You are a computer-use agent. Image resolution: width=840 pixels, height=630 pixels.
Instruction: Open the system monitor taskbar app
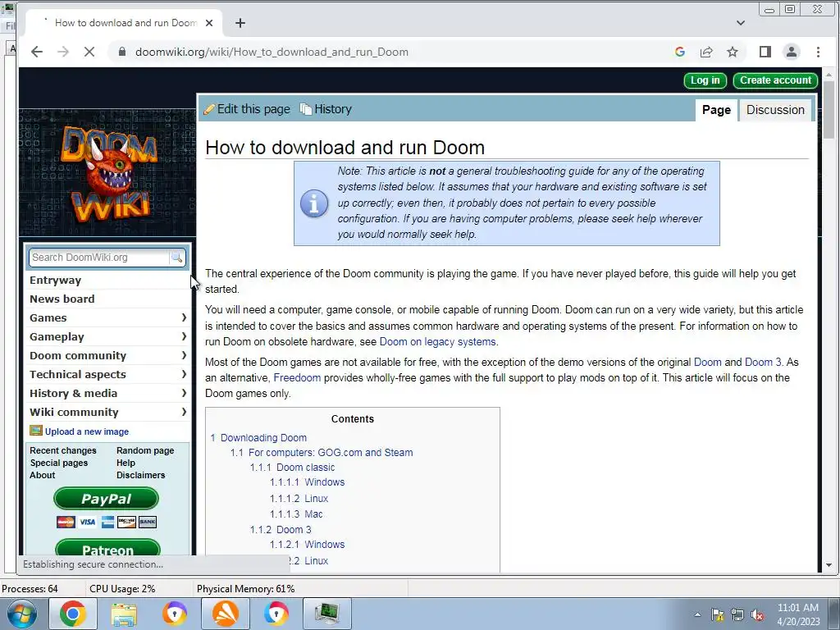[326, 614]
